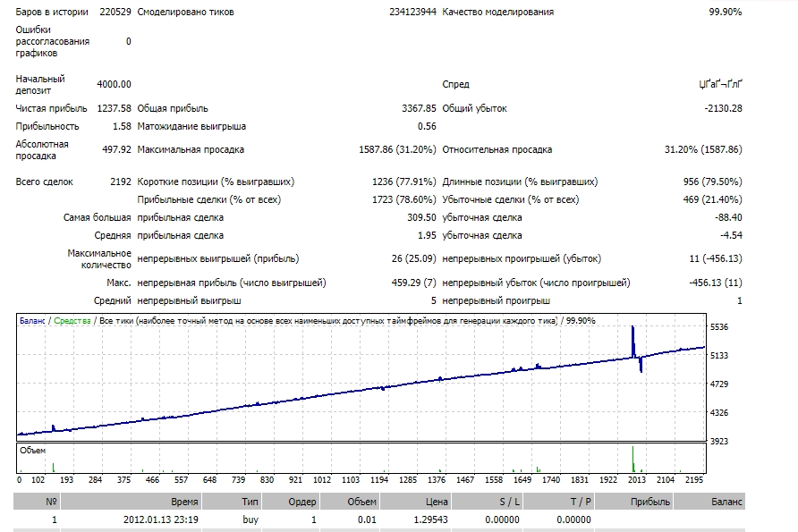Click the 'Средства' legend label in chart
798x532 pixels.
(72, 321)
